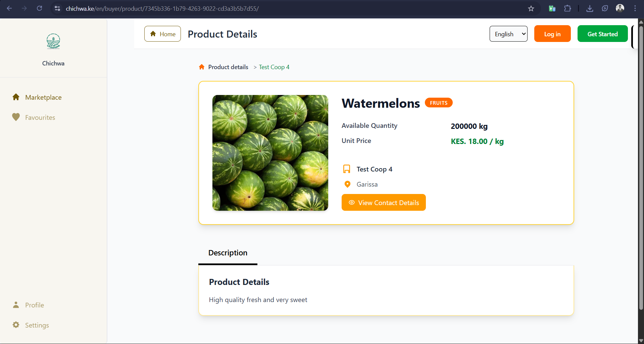Open Profile in the sidebar
The width and height of the screenshot is (644, 344).
coord(34,305)
